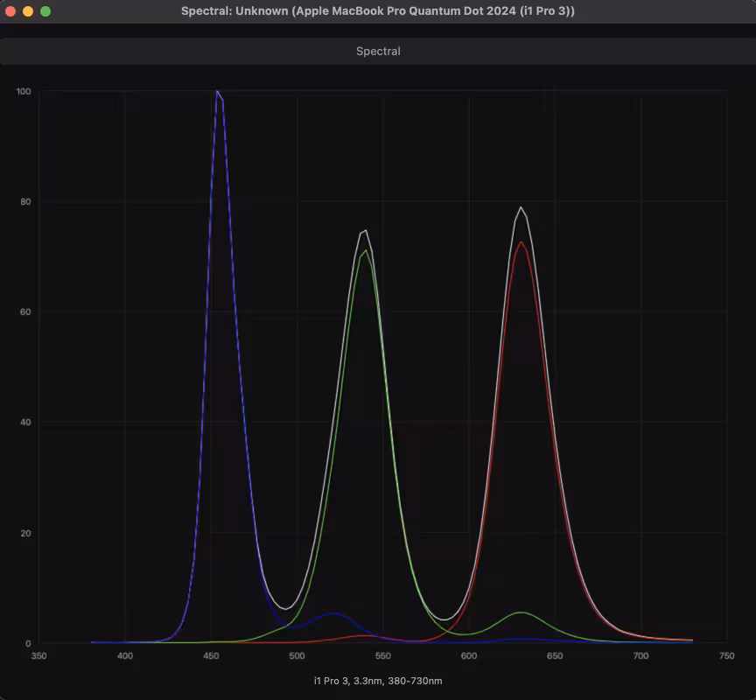
Task: Click the y-axis label 60
Action: (x=25, y=311)
